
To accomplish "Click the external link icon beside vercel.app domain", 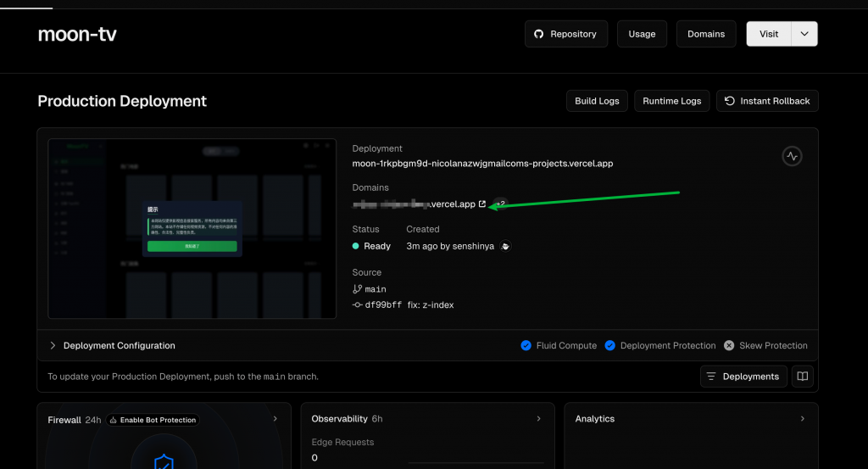I will click(482, 204).
